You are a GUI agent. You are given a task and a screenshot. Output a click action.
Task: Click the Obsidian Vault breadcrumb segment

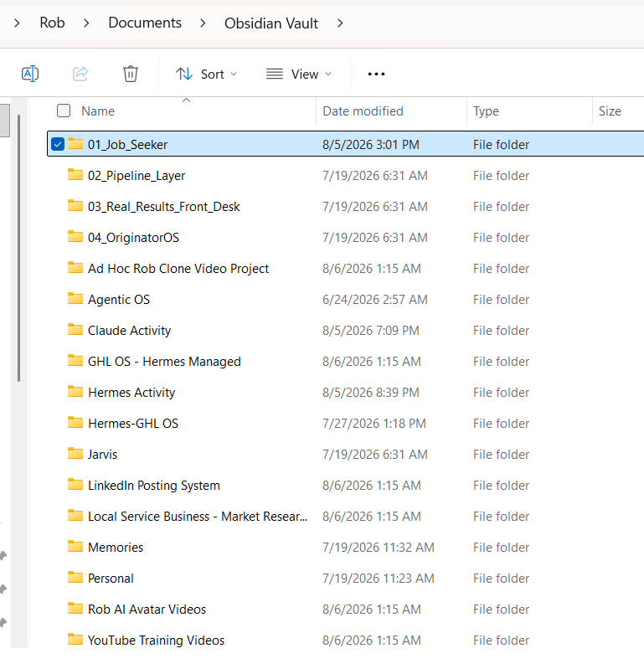click(x=271, y=23)
